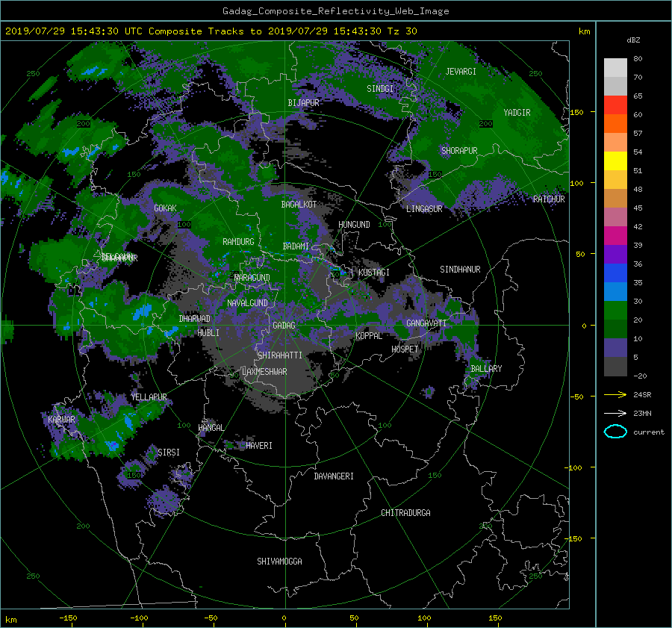672x628 pixels.
Task: Select the magenta 42 dBZ color swatch
Action: [x=615, y=235]
